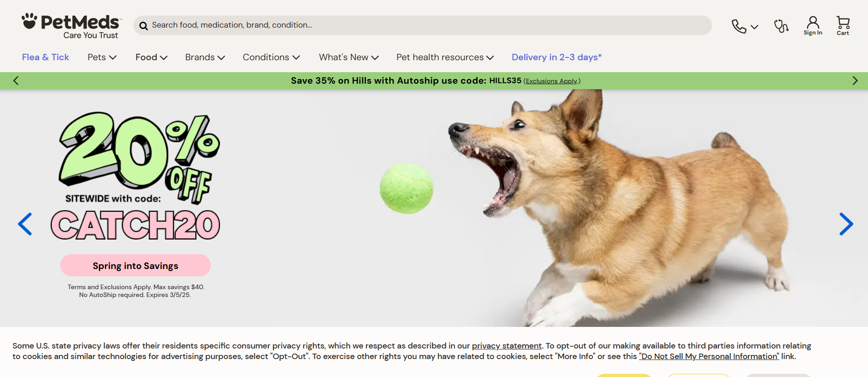
Task: Click the search magnifier icon
Action: click(144, 26)
